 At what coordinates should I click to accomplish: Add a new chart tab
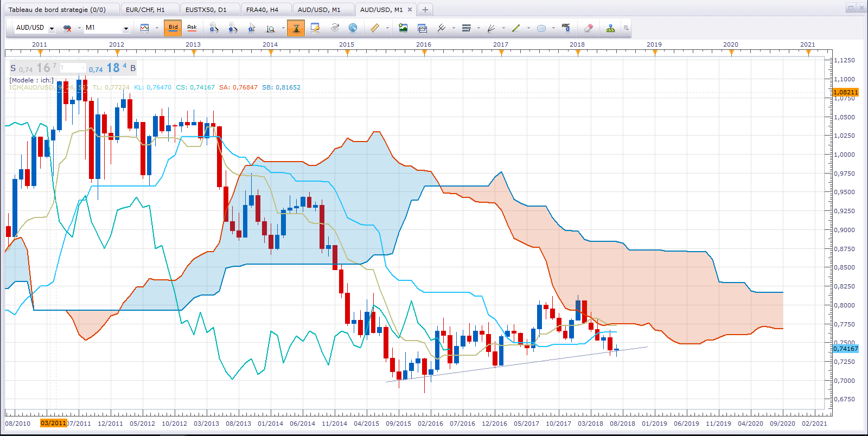(425, 10)
